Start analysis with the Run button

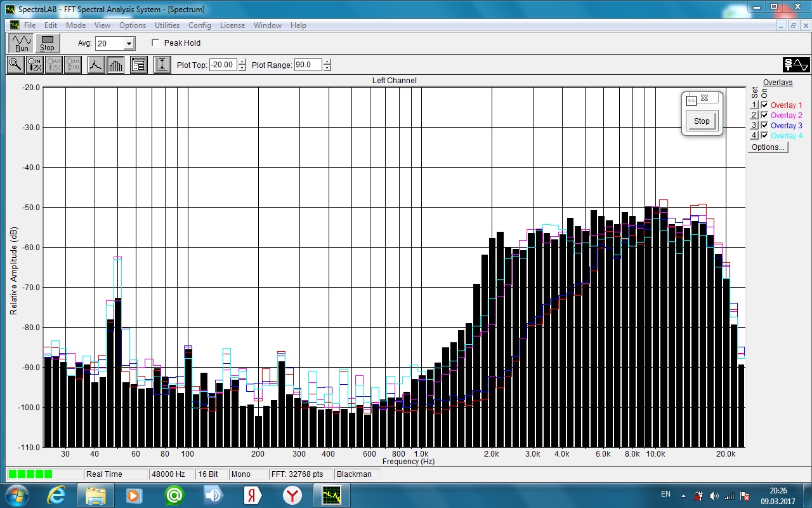22,43
